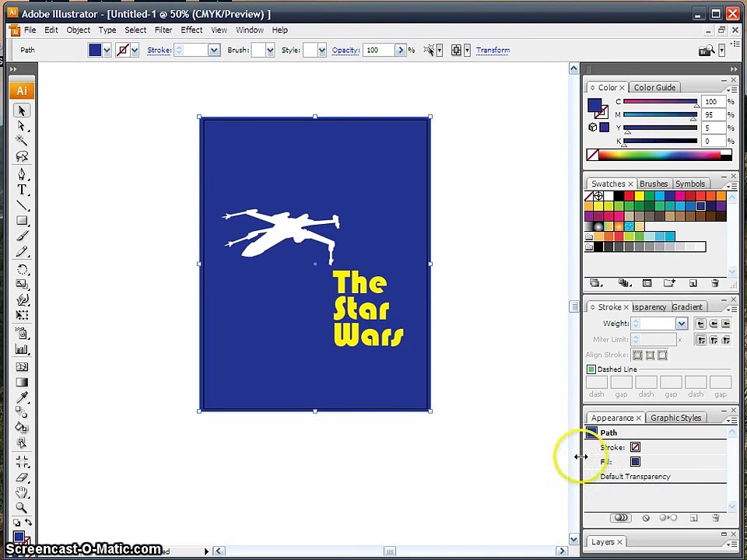
Task: Select the Eyedropper tool
Action: [22, 397]
